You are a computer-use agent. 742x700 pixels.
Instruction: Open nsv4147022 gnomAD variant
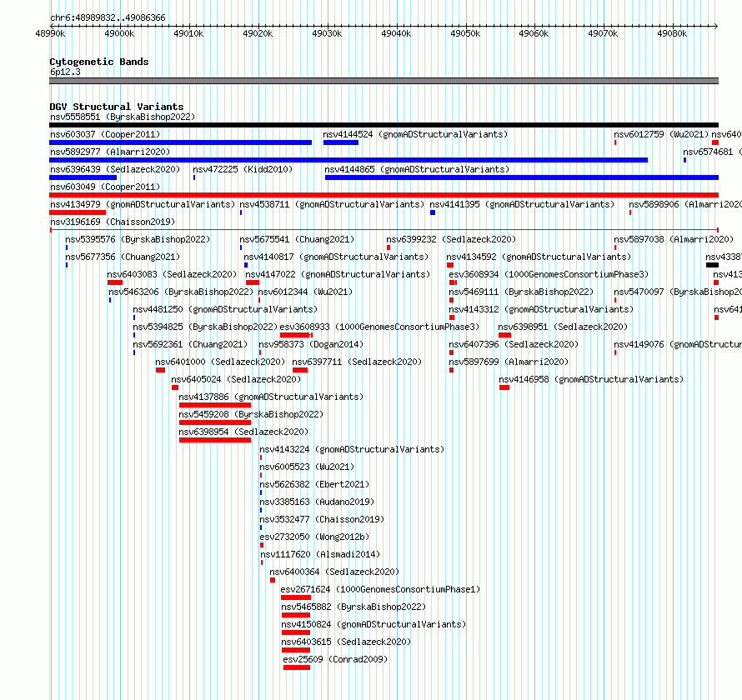[x=338, y=274]
